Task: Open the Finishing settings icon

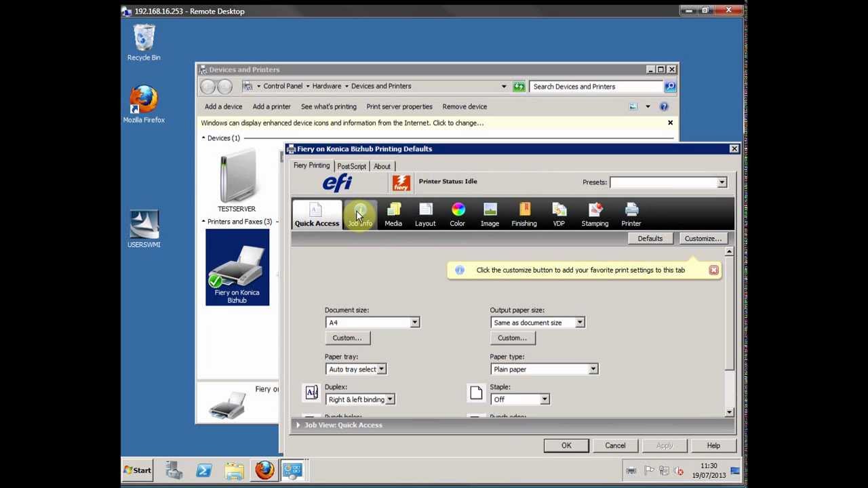Action: point(524,214)
